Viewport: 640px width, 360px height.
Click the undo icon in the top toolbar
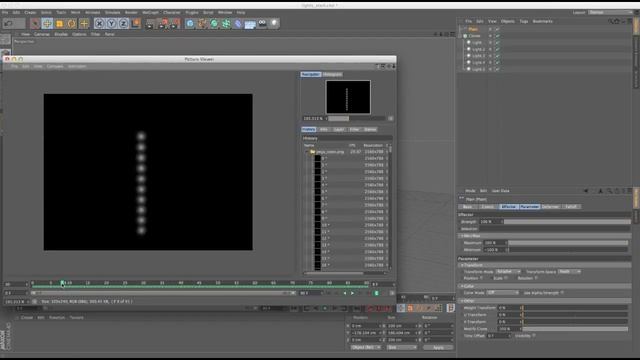click(x=8, y=24)
